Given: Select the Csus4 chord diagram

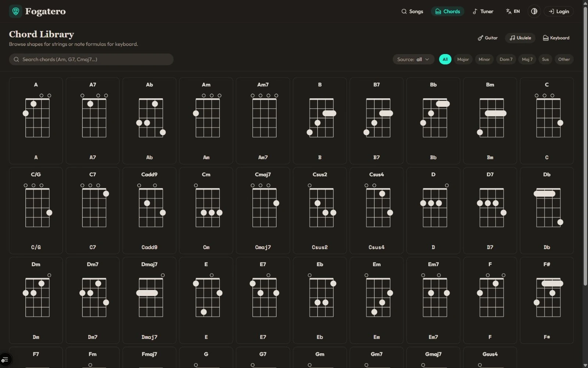Looking at the screenshot, I should 376,210.
